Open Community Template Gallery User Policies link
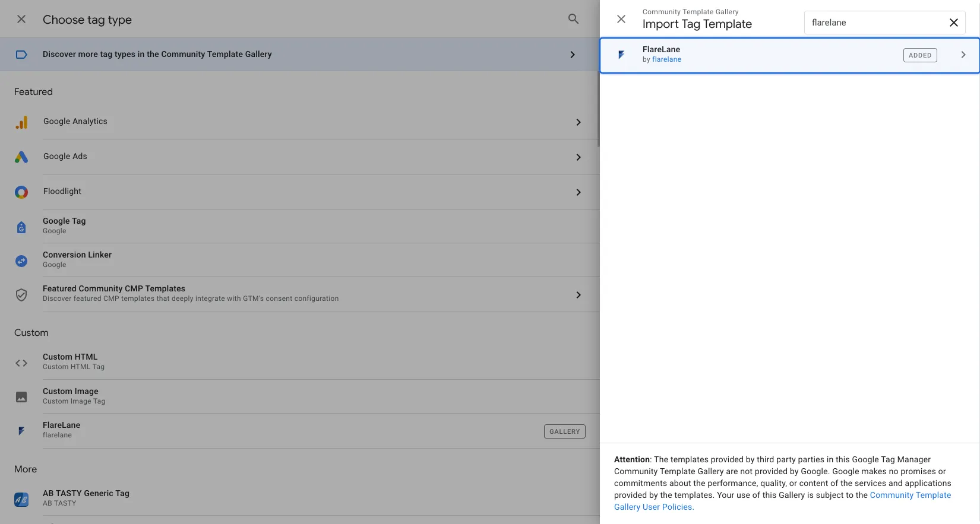980x524 pixels. coord(783,501)
